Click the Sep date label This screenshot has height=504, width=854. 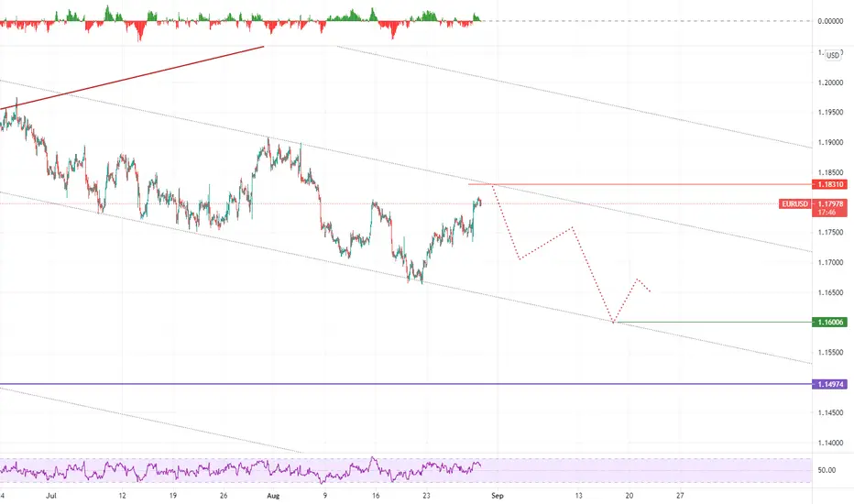498,496
